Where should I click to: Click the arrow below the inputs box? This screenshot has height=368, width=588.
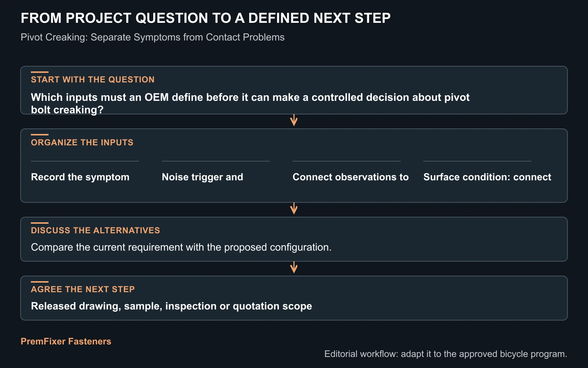pos(294,209)
